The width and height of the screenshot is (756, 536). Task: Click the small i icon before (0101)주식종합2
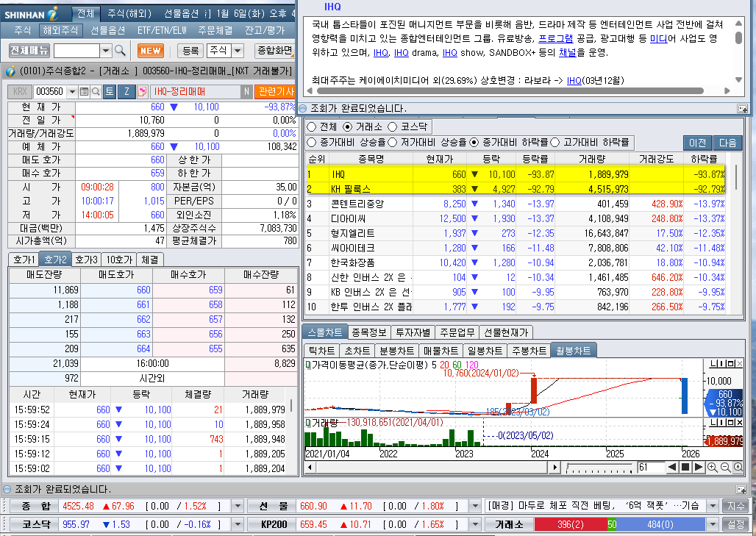click(x=10, y=72)
